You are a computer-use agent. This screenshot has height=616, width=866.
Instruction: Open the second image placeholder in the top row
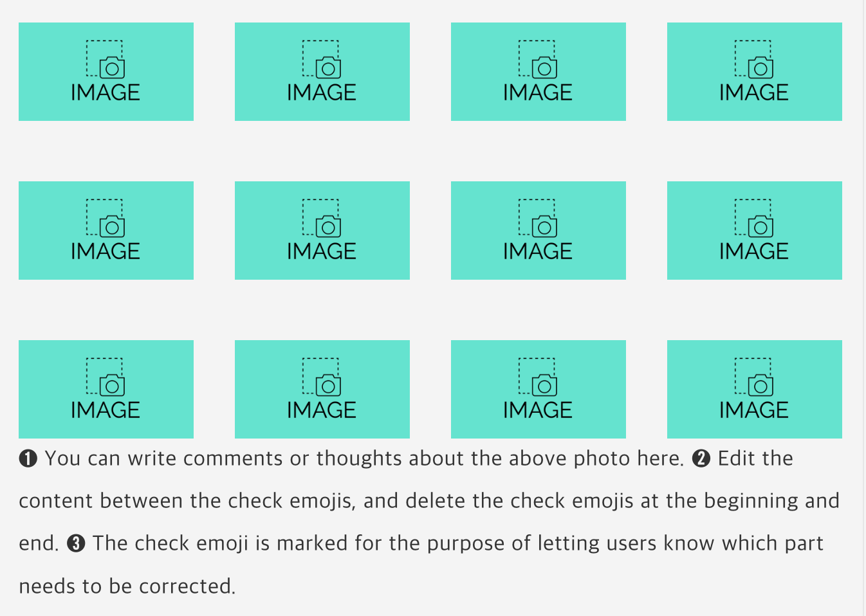point(322,71)
